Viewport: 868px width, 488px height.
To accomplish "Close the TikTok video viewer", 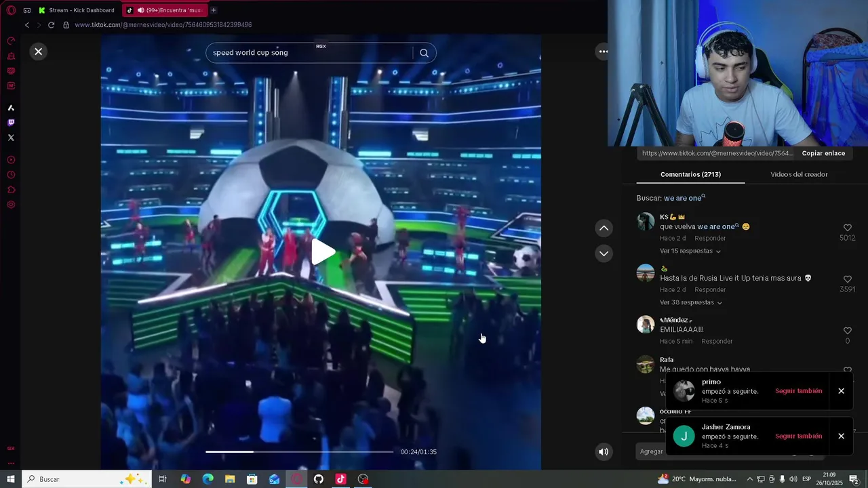I will click(39, 52).
